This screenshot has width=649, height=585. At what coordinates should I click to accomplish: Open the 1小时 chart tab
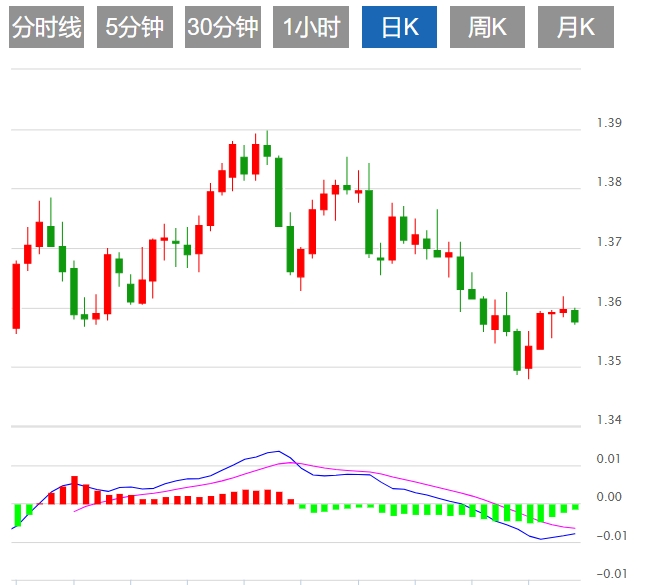coord(311,27)
